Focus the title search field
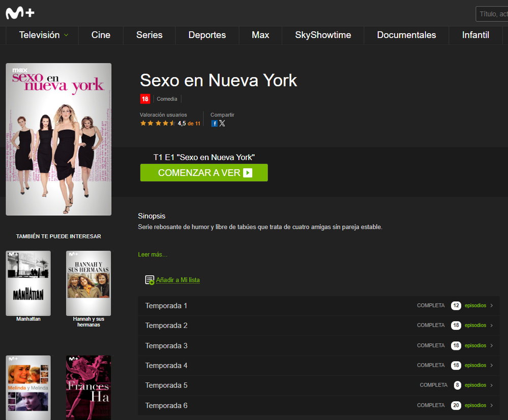Viewport: 508px width, 420px height. (492, 14)
